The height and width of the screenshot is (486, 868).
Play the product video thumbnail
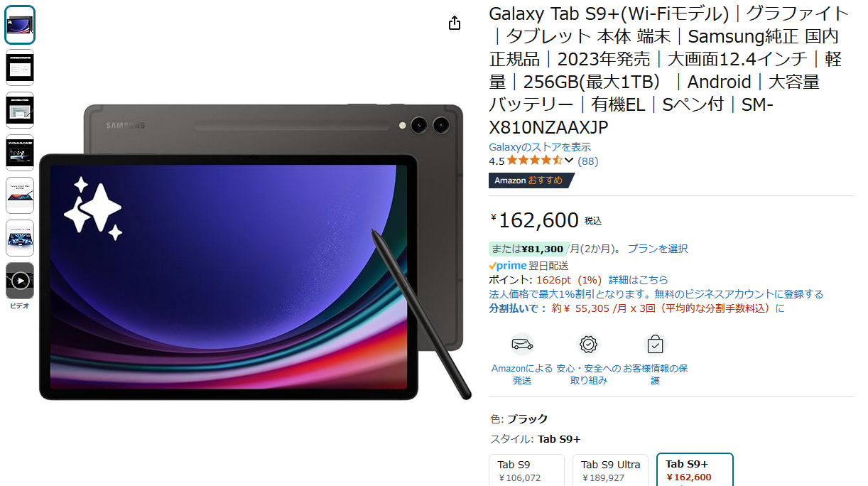click(x=20, y=281)
